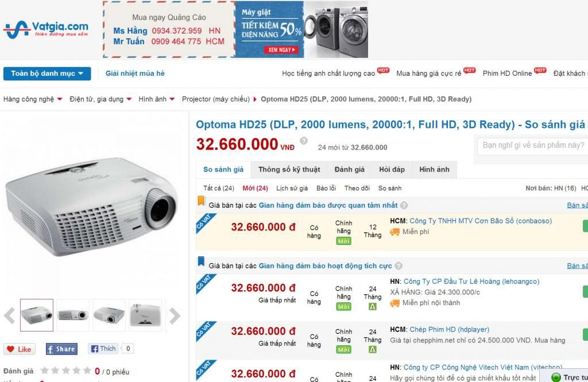Open the 'Đánh giá' tab
Image resolution: width=588 pixels, height=382 pixels.
pyautogui.click(x=350, y=170)
